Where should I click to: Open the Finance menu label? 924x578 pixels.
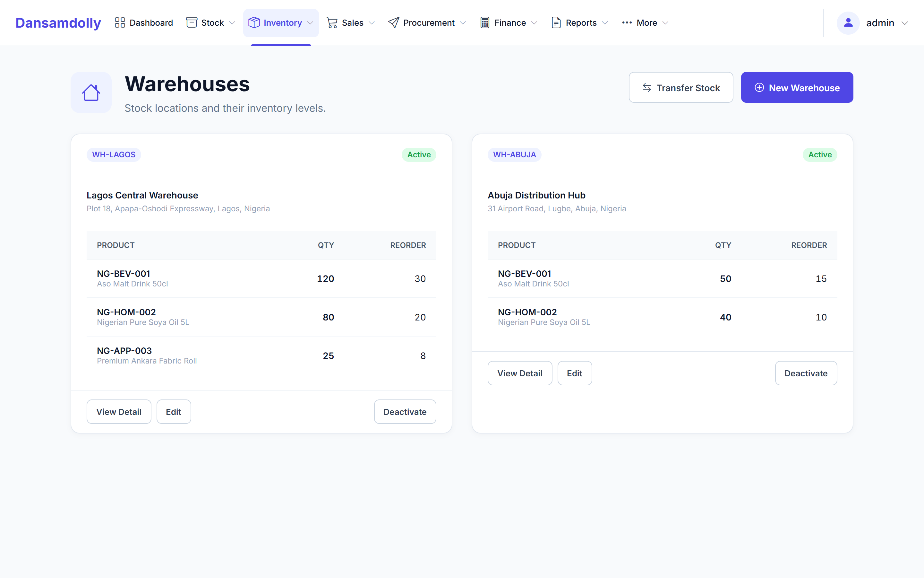510,23
